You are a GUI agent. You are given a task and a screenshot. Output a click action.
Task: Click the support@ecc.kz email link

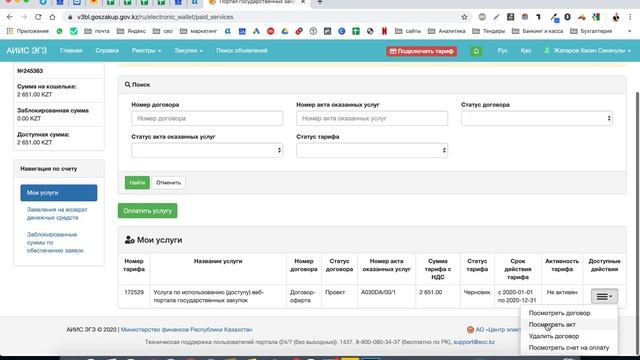[x=474, y=342]
